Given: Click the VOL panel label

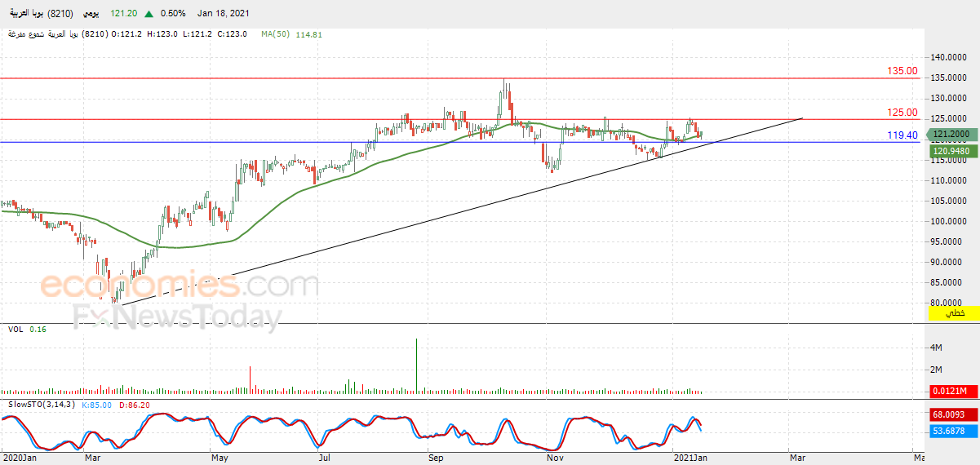Looking at the screenshot, I should click(x=16, y=329).
